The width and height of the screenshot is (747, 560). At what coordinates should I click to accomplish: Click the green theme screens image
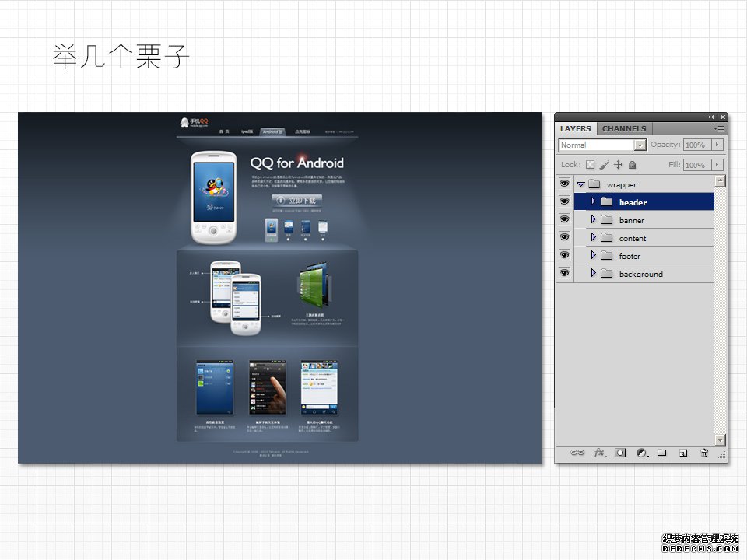314,283
